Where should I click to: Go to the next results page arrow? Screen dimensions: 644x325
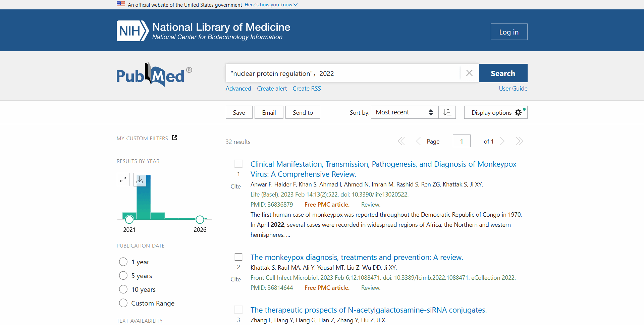coord(502,141)
